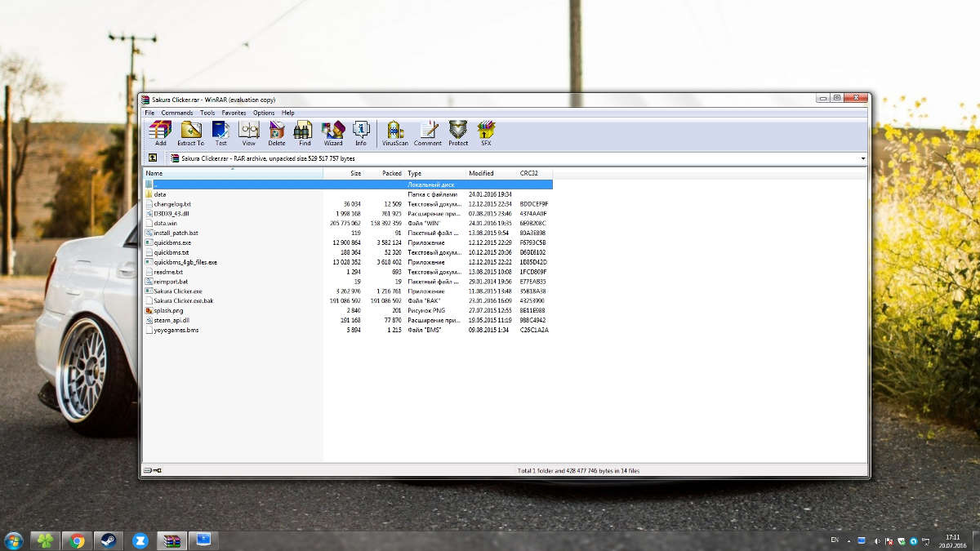Run the Test archive tool
Image resolution: width=980 pixels, height=551 pixels.
pos(220,133)
